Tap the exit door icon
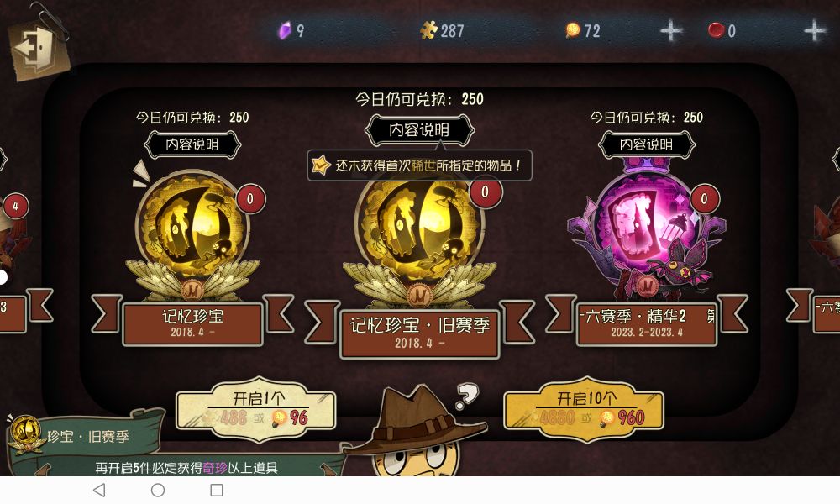This screenshot has height=504, width=840. click(39, 50)
